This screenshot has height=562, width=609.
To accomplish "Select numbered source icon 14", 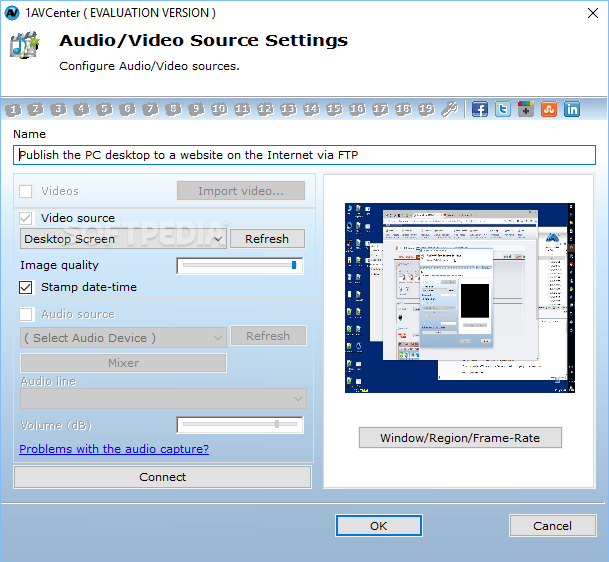I will 311,110.
